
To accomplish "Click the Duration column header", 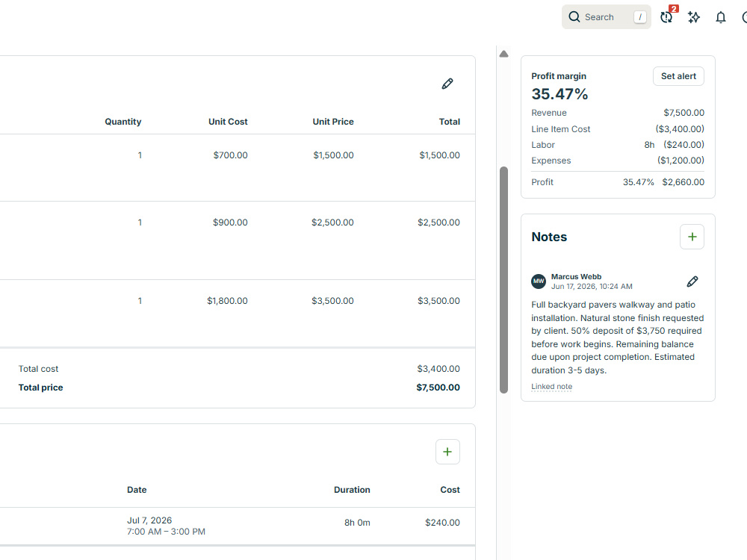I will pyautogui.click(x=352, y=490).
